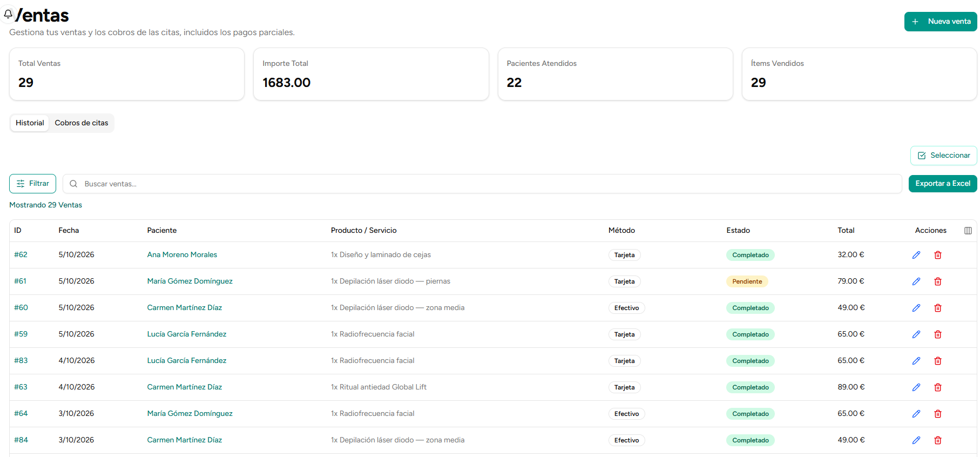
Task: Edit sale #64 with the pencil icon
Action: tap(916, 414)
